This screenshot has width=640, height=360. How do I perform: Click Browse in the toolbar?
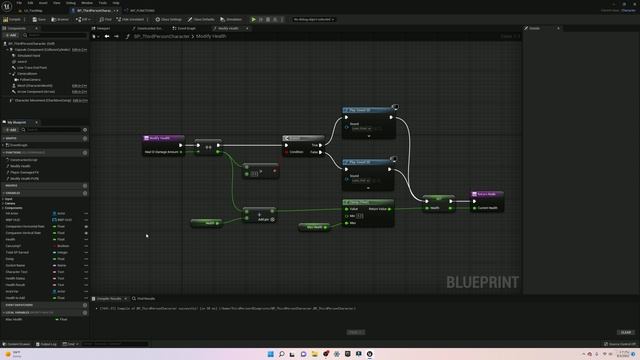coord(60,19)
